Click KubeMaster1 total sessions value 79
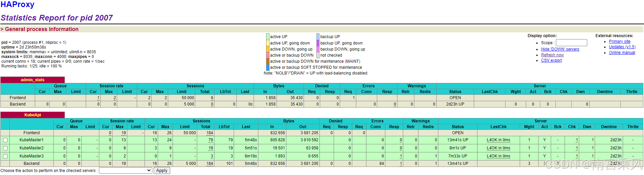 coord(211,140)
